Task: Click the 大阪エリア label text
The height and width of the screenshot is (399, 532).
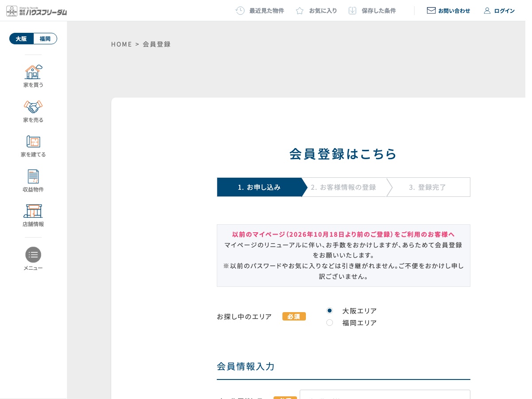Action: click(x=360, y=311)
